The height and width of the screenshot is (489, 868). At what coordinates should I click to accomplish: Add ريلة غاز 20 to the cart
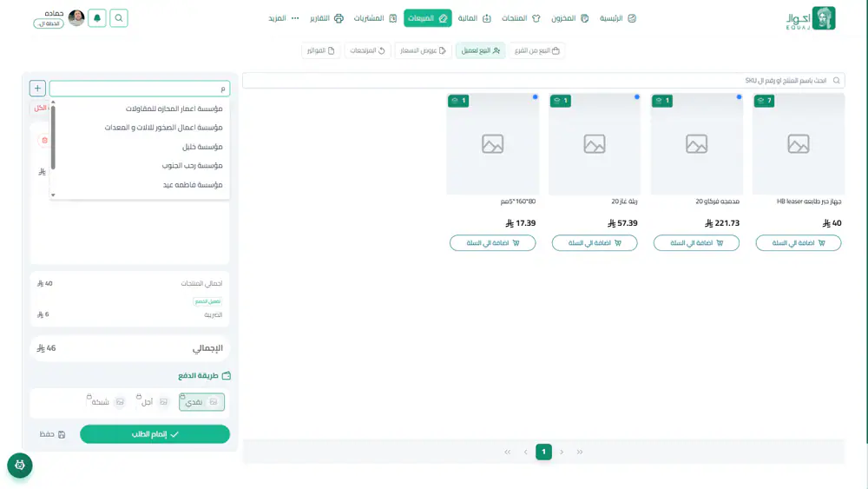[x=595, y=243]
